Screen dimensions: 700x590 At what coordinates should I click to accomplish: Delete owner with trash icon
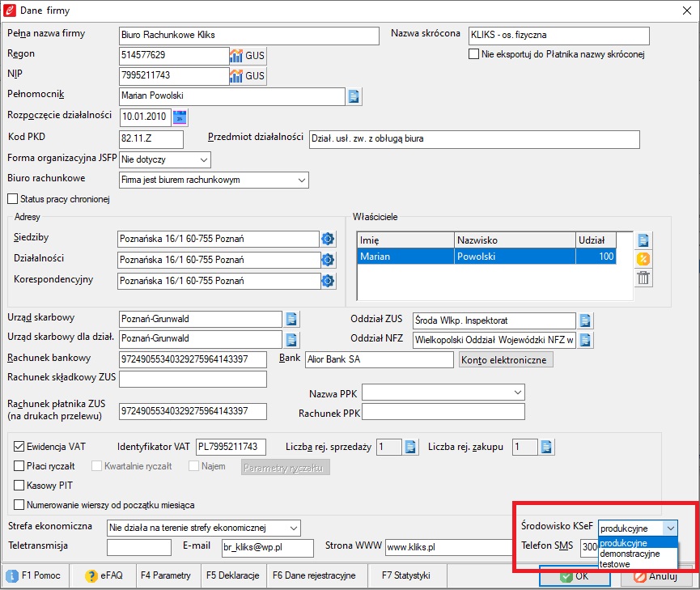pyautogui.click(x=643, y=278)
